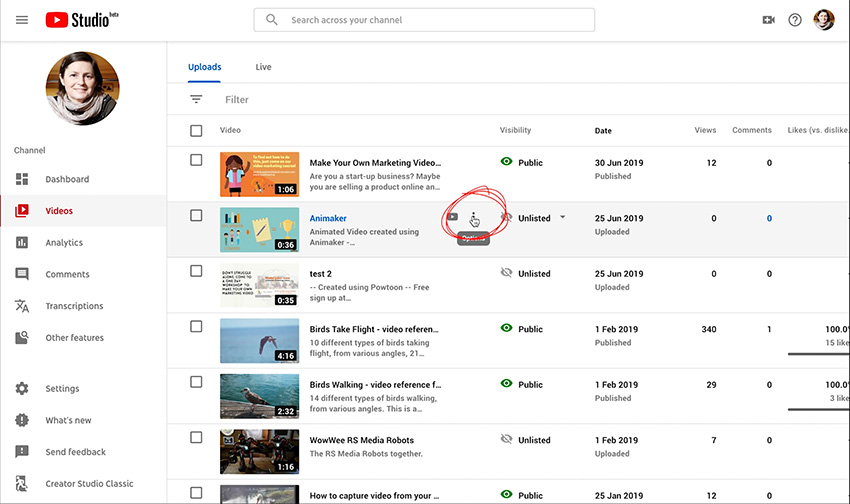
Task: Click the YouTube Studio logo
Action: click(x=82, y=20)
